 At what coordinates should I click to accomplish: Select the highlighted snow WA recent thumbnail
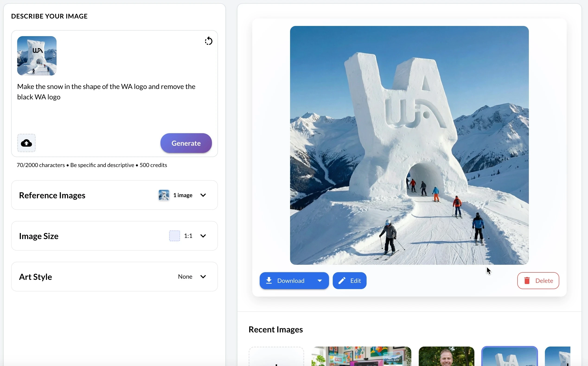pyautogui.click(x=509, y=356)
